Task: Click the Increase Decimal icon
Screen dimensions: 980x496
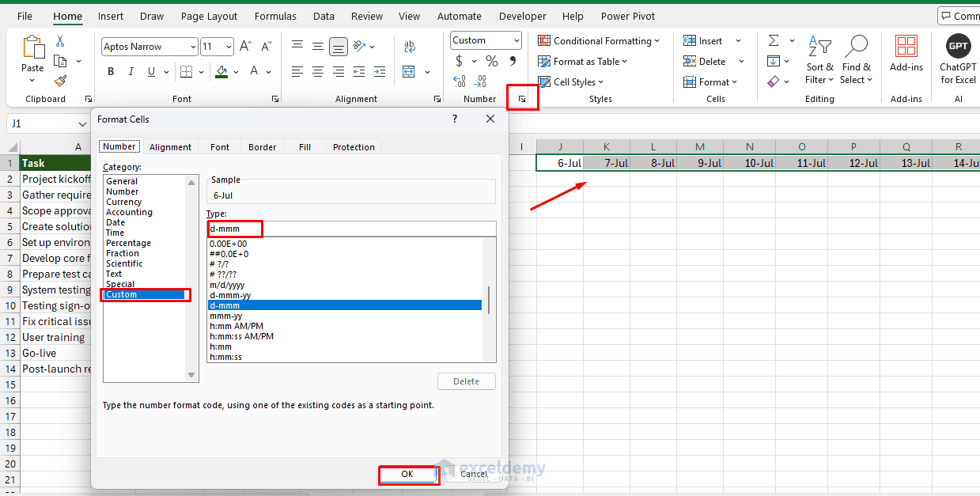Action: [x=460, y=81]
